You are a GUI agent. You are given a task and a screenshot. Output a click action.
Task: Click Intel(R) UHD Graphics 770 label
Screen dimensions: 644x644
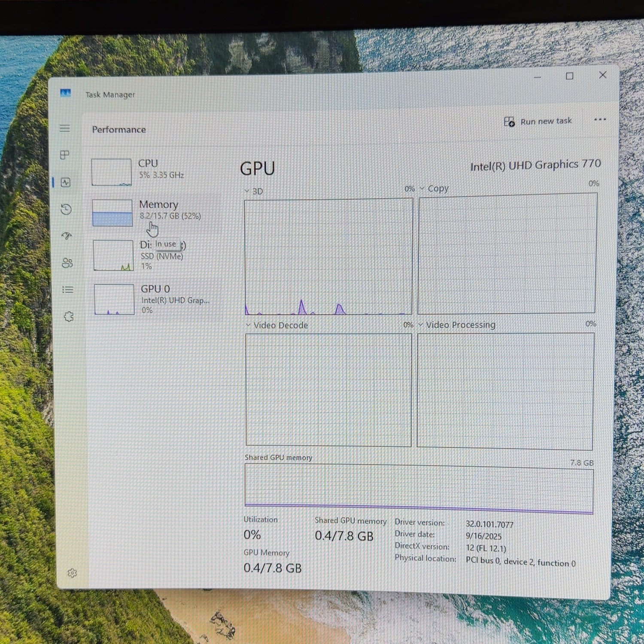[x=535, y=165]
